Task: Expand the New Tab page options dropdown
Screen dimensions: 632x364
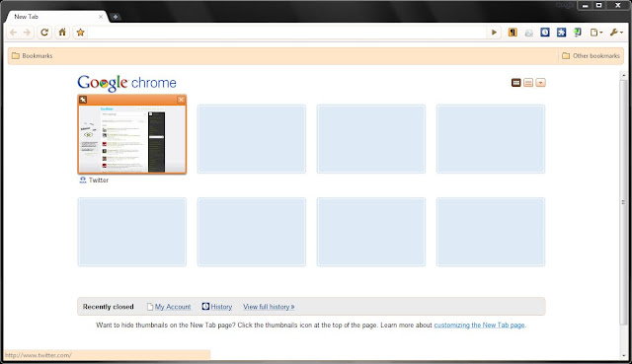Action: pos(540,83)
